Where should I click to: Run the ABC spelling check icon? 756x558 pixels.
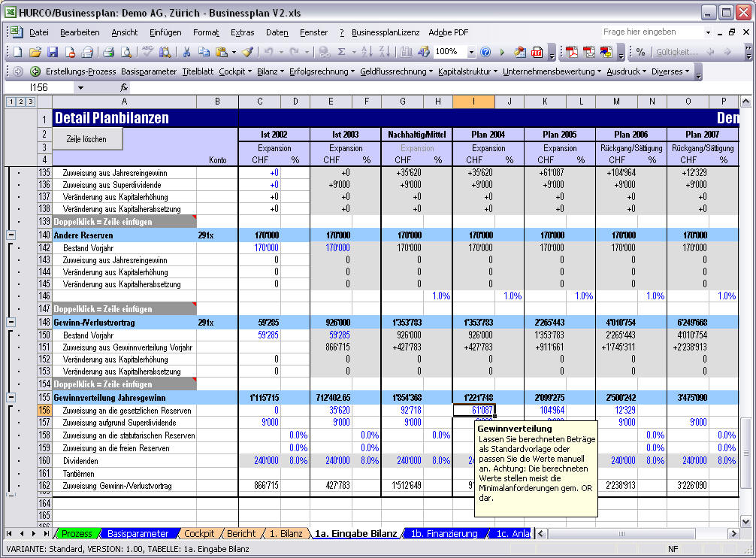(x=147, y=52)
